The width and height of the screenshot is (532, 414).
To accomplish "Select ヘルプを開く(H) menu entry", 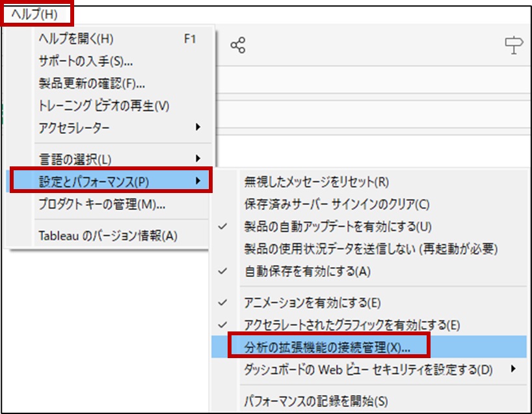I will click(x=76, y=39).
